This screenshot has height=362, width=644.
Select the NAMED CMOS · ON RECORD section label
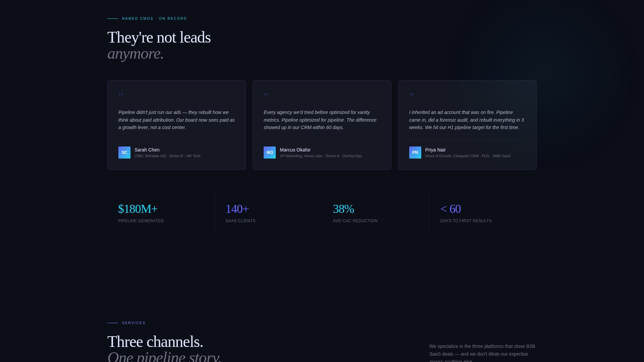154,18
